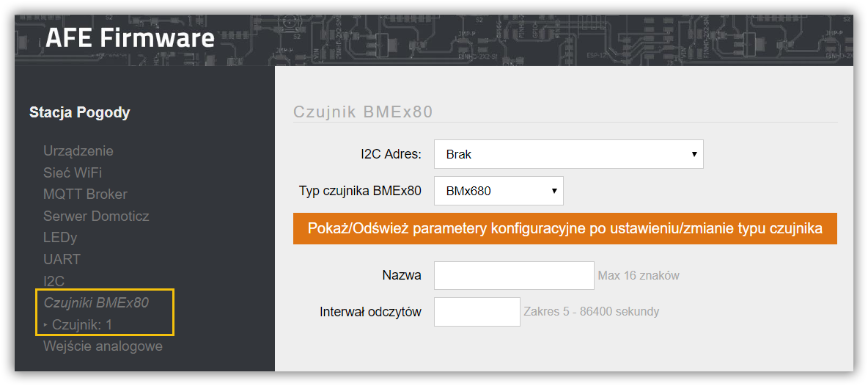
Task: Open the I2C Adres dropdown
Action: tap(568, 154)
